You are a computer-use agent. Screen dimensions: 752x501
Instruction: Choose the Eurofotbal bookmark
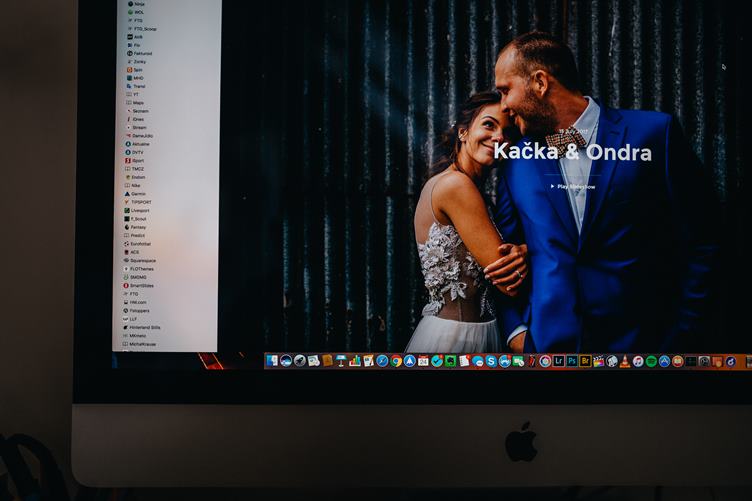[141, 243]
